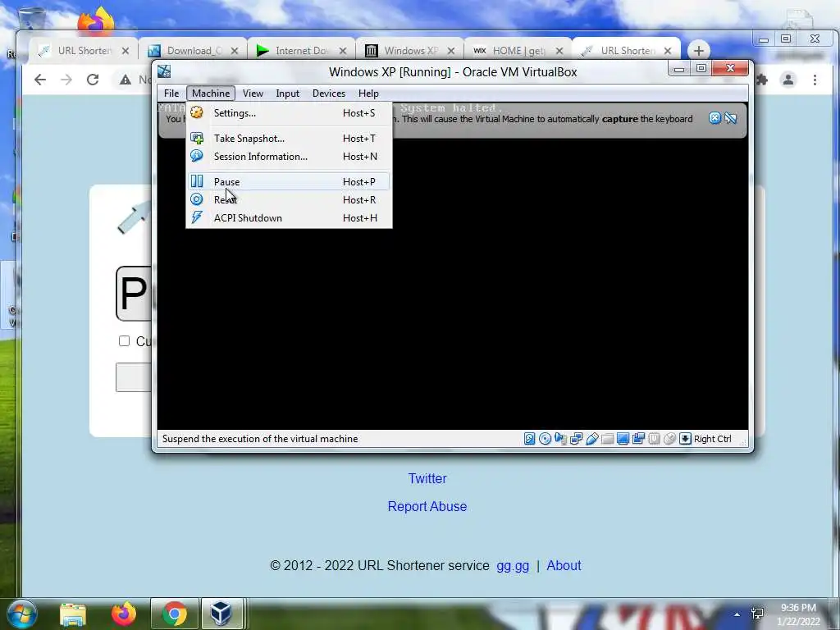Click the CPU virtualization status icon
The width and height of the screenshot is (840, 630).
tap(654, 439)
